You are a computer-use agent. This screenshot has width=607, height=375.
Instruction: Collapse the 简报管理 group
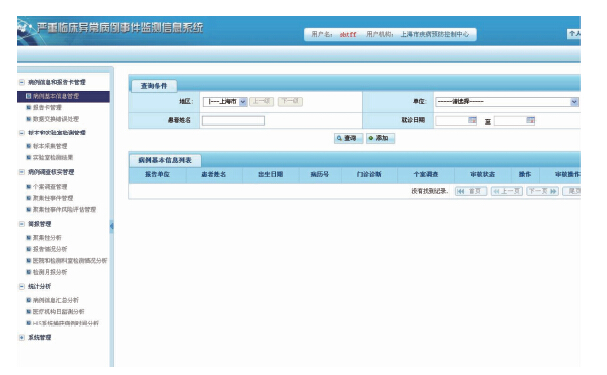(x=22, y=224)
